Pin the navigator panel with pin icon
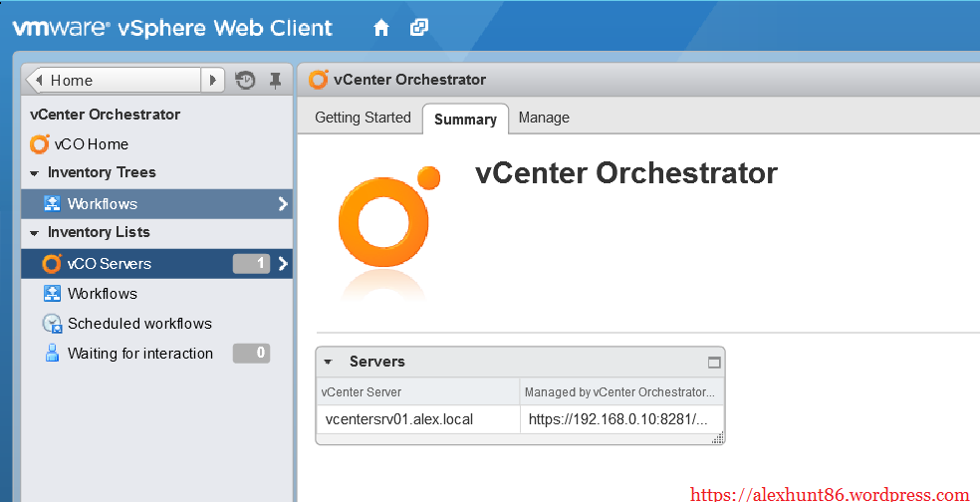 [276, 81]
